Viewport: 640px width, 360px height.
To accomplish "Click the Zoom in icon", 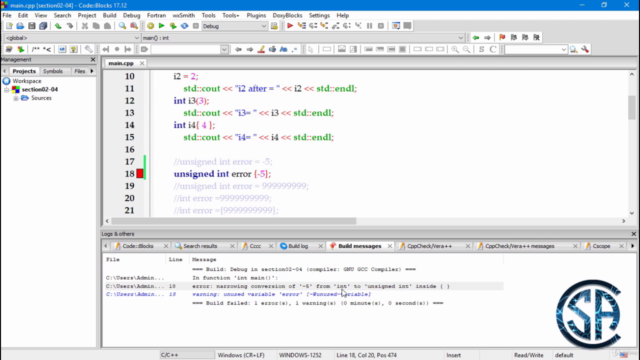I will click(455, 49).
